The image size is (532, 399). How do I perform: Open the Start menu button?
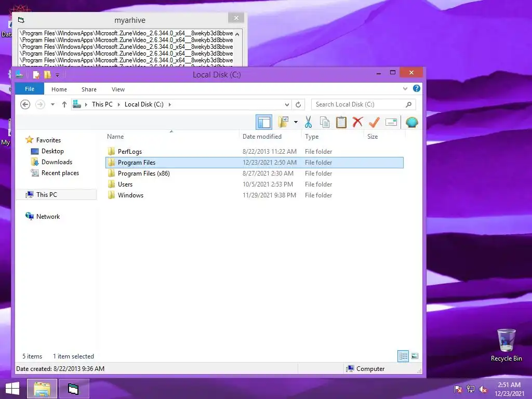click(x=12, y=389)
